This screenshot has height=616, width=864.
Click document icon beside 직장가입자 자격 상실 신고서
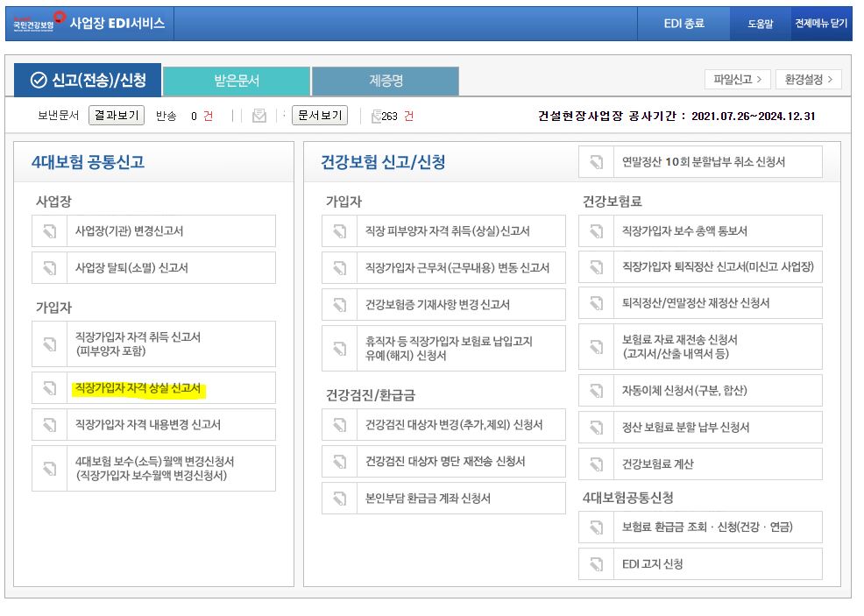pyautogui.click(x=50, y=388)
